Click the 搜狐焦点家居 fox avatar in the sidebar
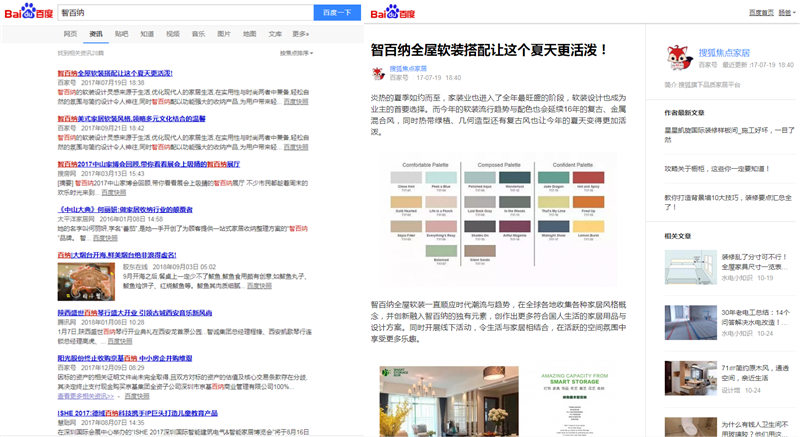Viewport: 800px width, 437px height. pos(679,58)
